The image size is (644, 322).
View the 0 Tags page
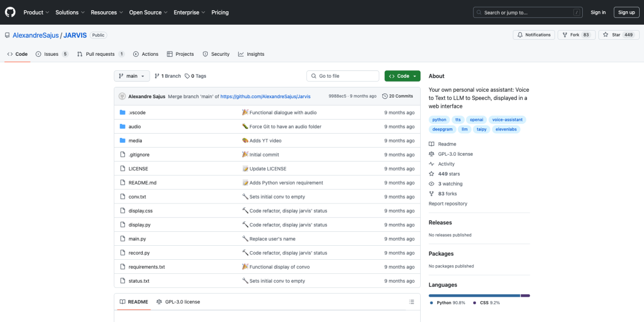(x=195, y=76)
